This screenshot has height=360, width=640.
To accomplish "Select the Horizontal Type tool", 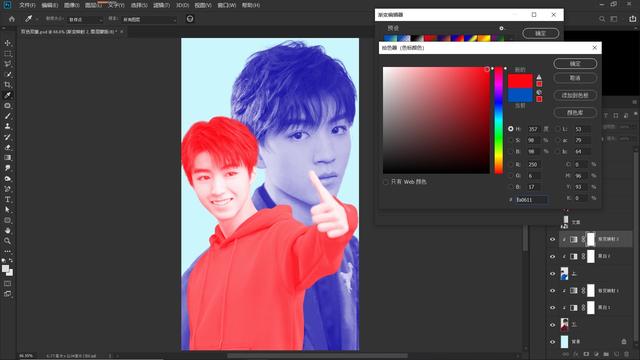I will point(7,199).
